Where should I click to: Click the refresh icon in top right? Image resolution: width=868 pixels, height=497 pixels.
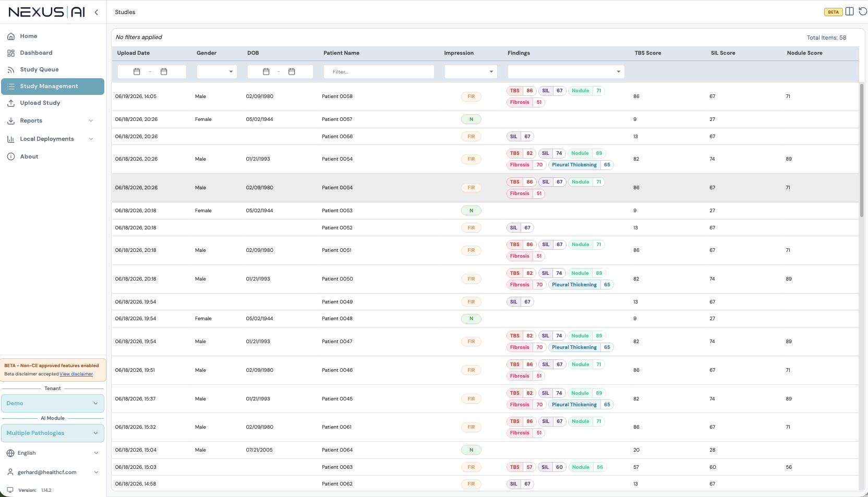[x=863, y=11]
